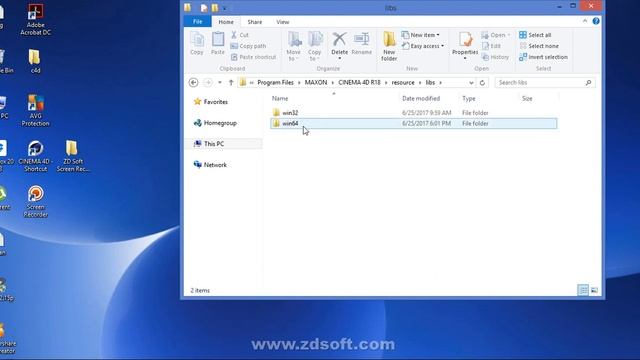
Task: Click History in the Open group
Action: (496, 57)
